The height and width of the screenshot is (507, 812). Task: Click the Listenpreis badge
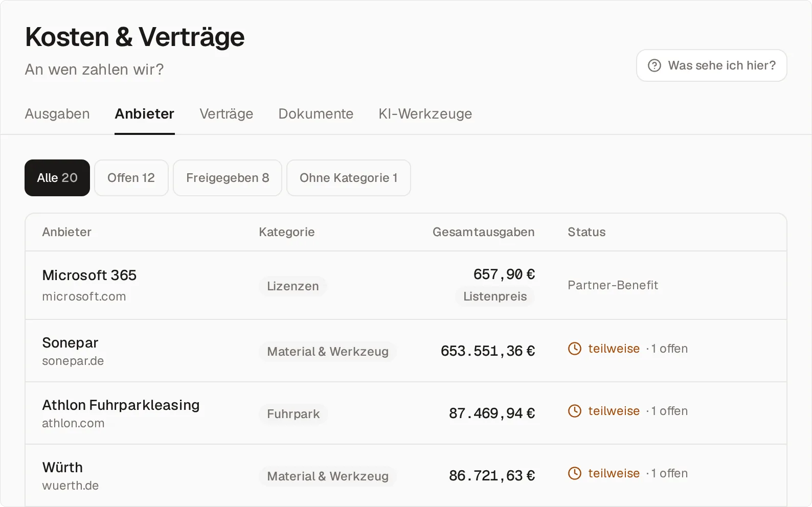click(x=495, y=296)
